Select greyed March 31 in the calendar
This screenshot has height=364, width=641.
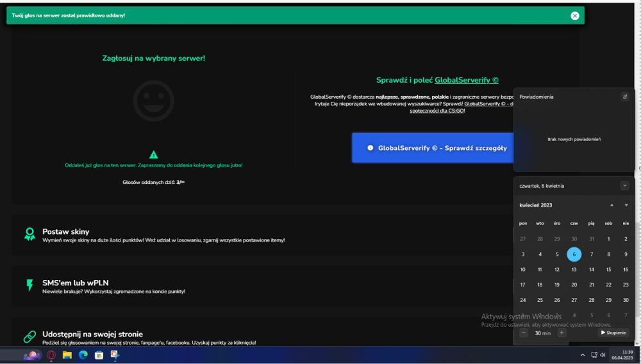tap(592, 239)
